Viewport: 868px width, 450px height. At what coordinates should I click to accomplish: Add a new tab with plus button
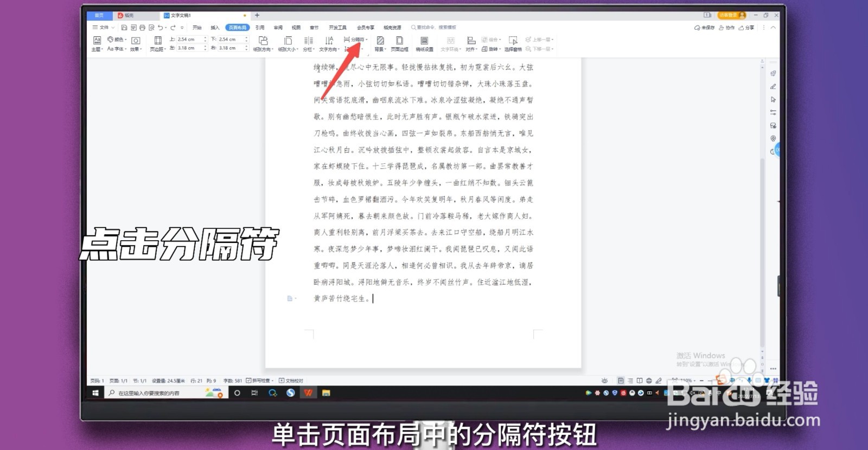coord(257,15)
